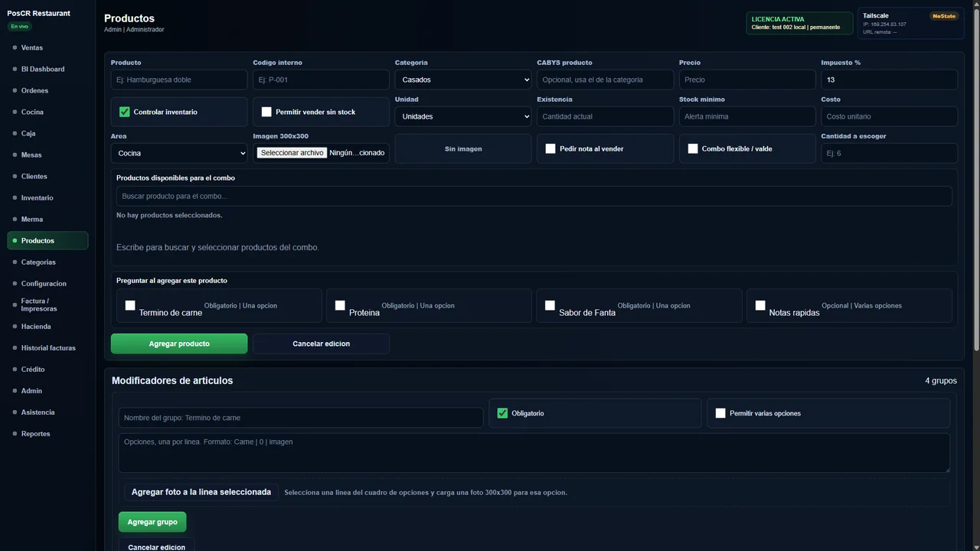Click the LICENCIA ACTIVA badge
The image size is (980, 551).
[x=799, y=23]
